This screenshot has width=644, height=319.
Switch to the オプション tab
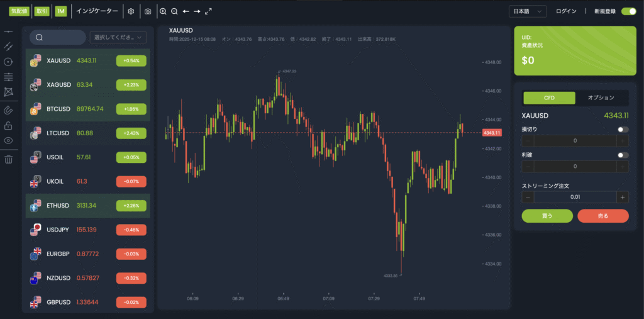point(601,98)
